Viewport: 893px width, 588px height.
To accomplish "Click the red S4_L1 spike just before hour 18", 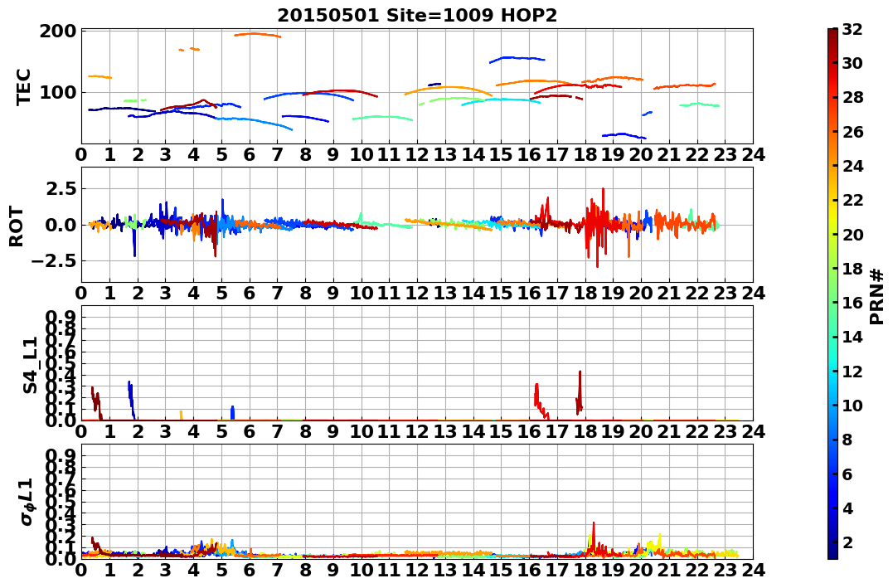I will pos(580,393).
